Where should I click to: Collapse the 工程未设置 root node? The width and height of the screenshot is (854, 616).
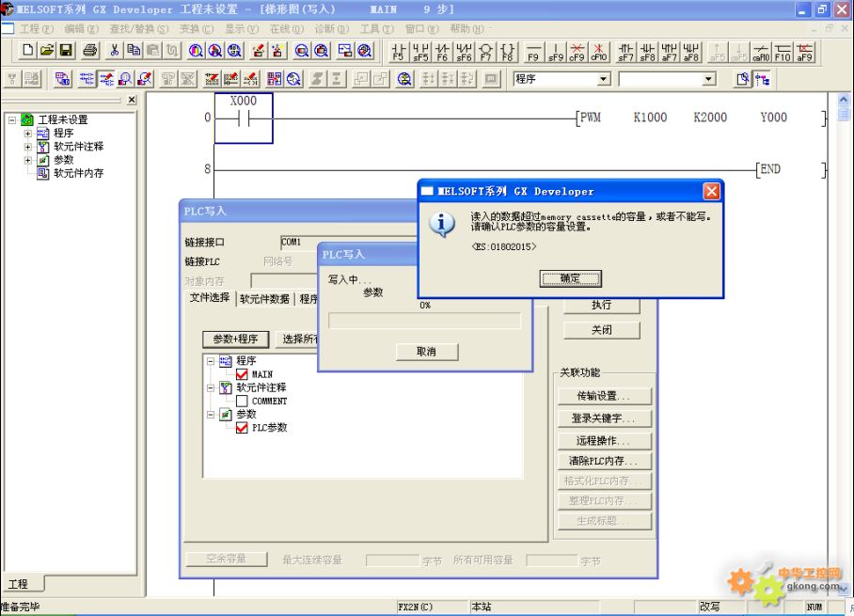click(12, 119)
